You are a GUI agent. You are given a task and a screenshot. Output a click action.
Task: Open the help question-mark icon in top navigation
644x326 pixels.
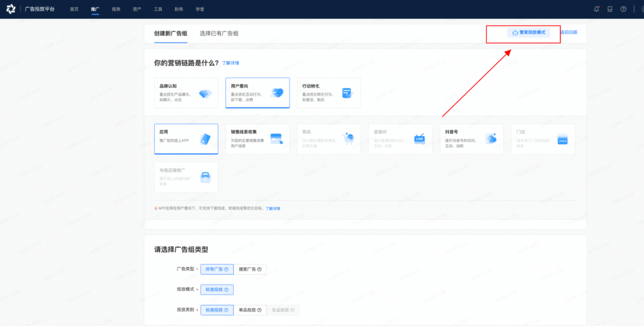tap(623, 9)
